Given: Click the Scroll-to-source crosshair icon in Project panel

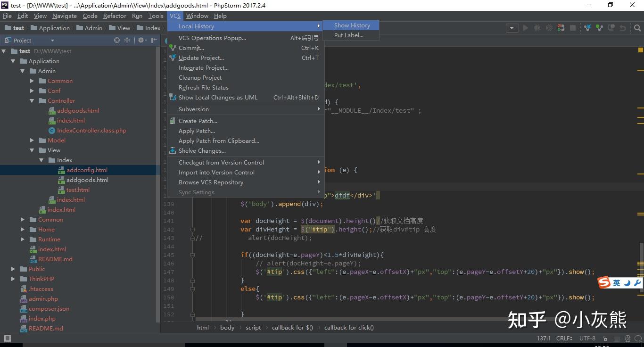Looking at the screenshot, I should click(116, 40).
